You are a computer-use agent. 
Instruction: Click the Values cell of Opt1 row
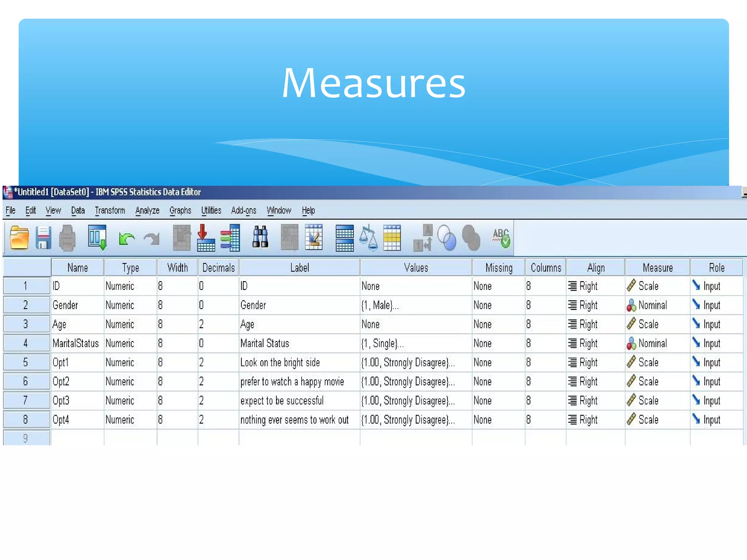pyautogui.click(x=416, y=362)
